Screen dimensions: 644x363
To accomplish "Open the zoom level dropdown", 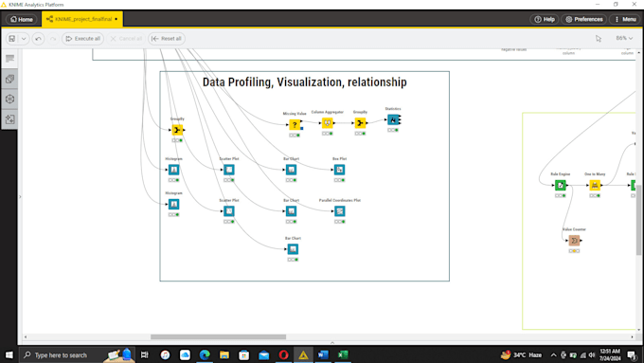I will (x=624, y=38).
